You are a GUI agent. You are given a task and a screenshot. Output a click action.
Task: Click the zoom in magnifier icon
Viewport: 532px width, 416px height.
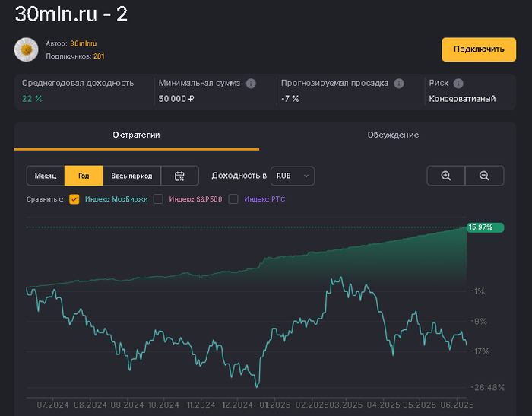pyautogui.click(x=446, y=176)
